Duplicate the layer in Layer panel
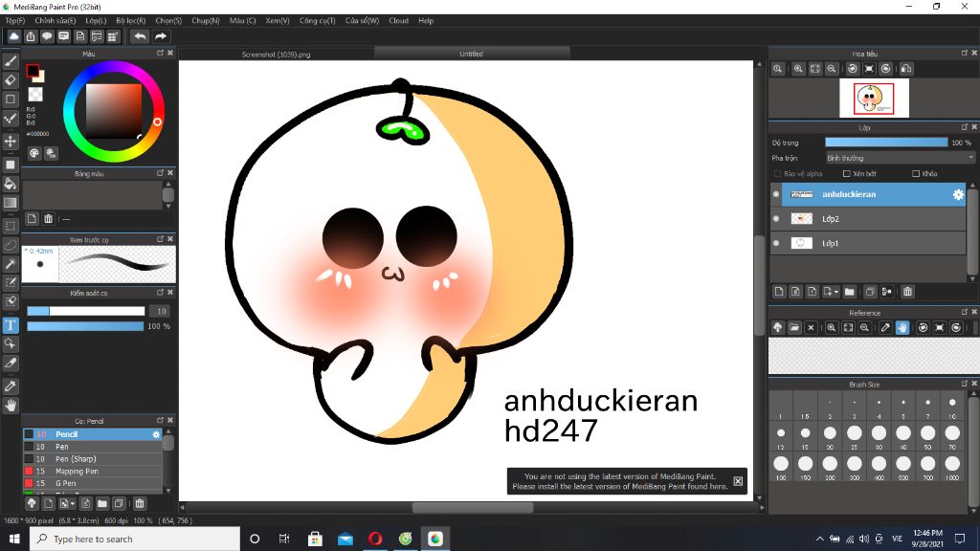The width and height of the screenshot is (980, 551). tap(870, 291)
